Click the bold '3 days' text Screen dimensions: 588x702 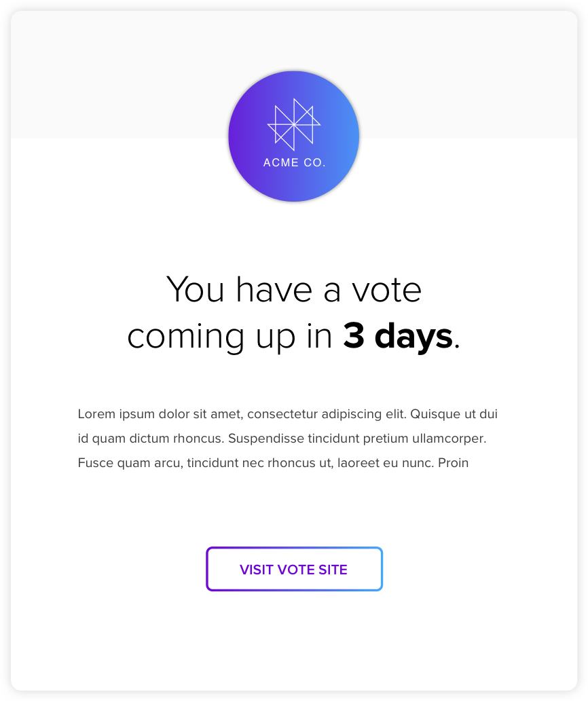pos(398,336)
